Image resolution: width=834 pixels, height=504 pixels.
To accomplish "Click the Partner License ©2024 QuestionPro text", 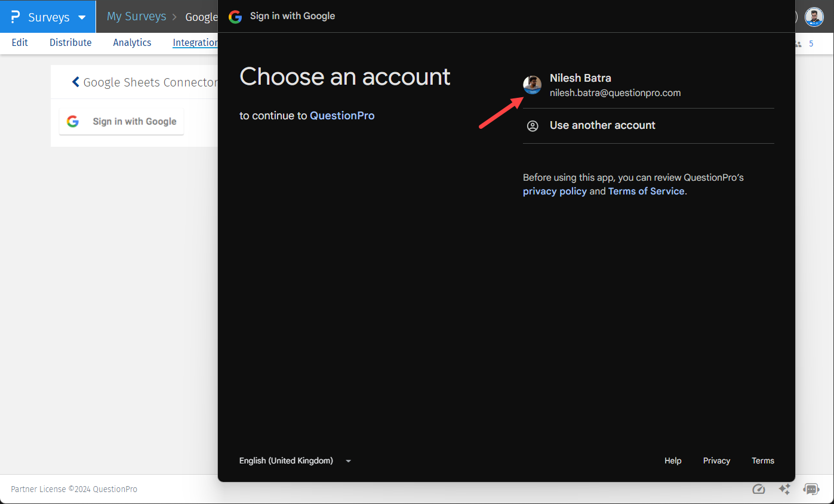I will (x=74, y=489).
